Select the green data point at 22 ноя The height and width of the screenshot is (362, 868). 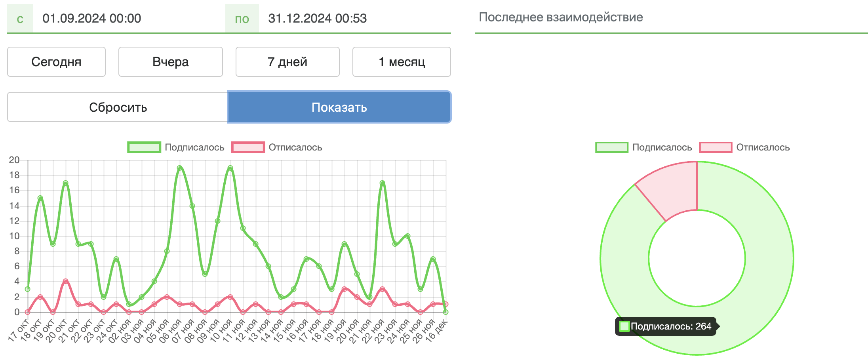tap(383, 183)
